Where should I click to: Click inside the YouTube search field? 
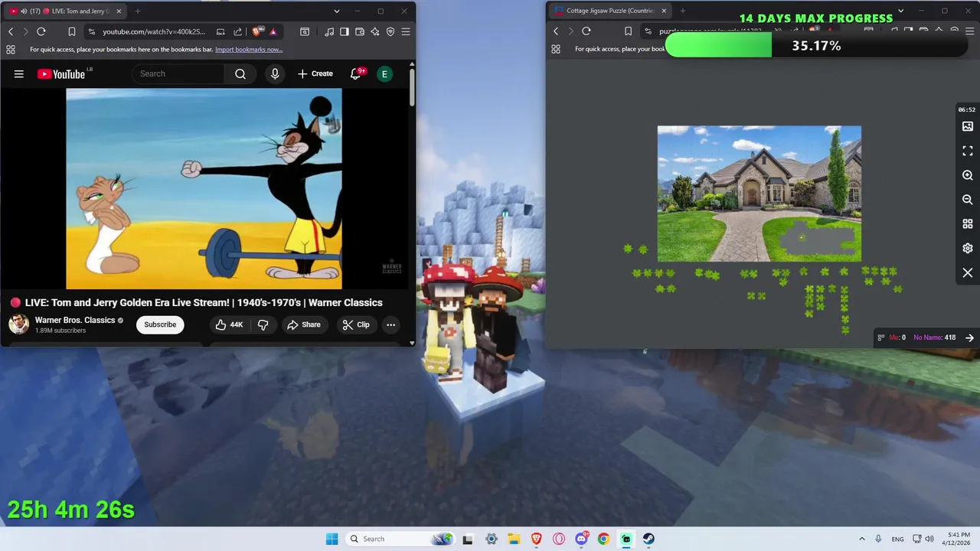pos(178,74)
